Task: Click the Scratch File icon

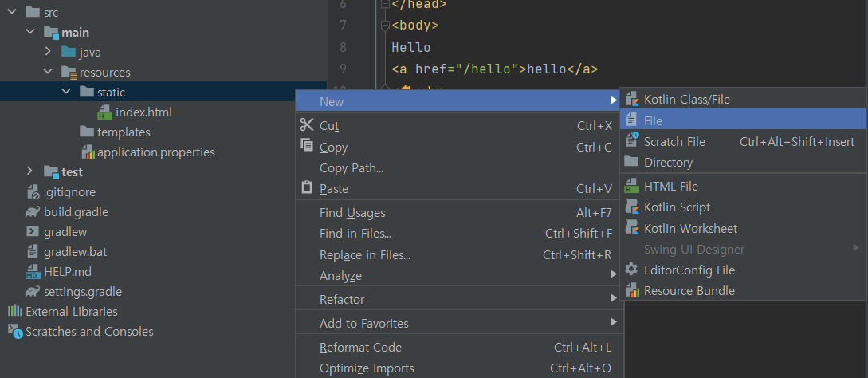Action: (x=631, y=141)
